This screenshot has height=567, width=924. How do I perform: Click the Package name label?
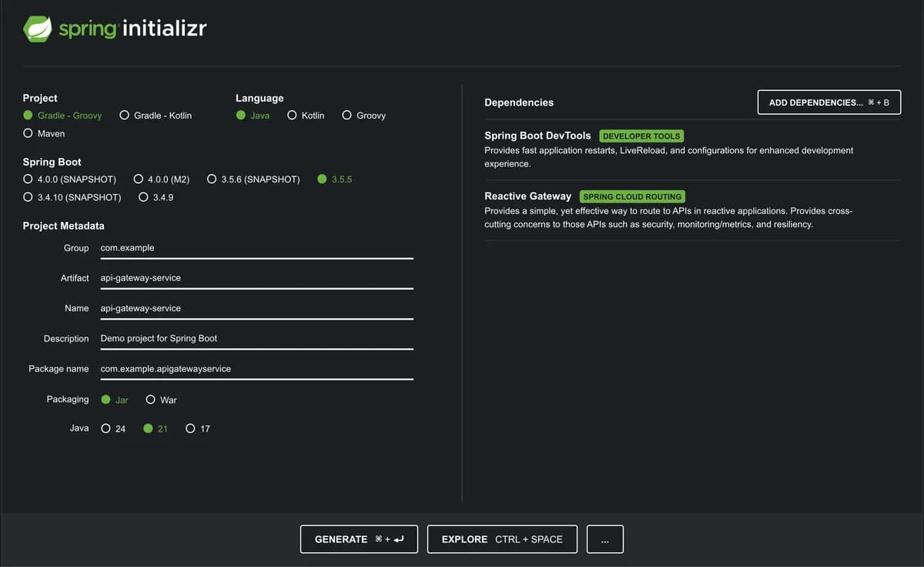(x=59, y=369)
